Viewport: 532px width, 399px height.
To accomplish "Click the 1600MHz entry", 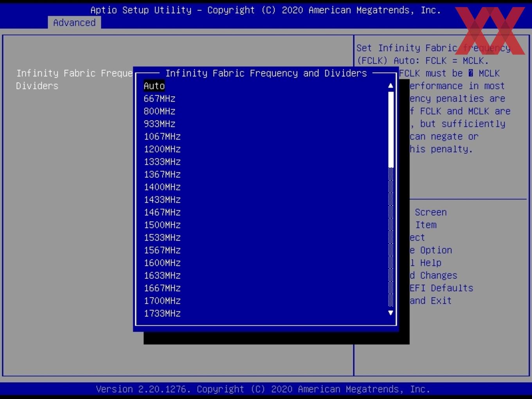I will coord(162,263).
